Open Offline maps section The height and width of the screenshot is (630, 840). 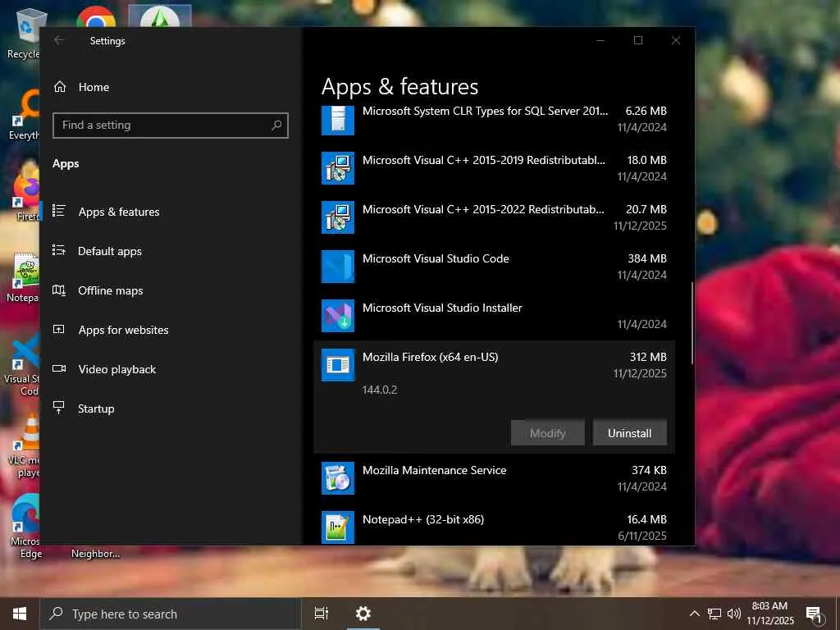[x=171, y=290]
